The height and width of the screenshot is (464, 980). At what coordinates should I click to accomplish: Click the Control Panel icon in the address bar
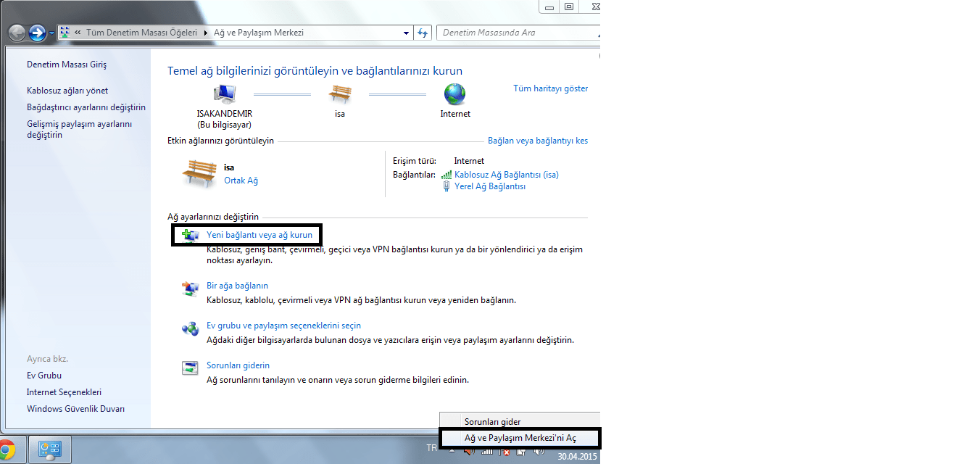pos(65,33)
